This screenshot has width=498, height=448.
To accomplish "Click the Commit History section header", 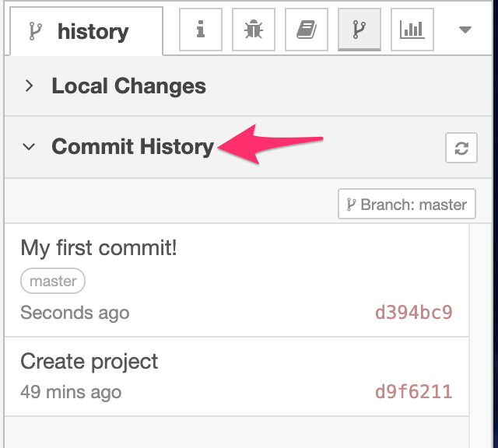I will 132,146.
